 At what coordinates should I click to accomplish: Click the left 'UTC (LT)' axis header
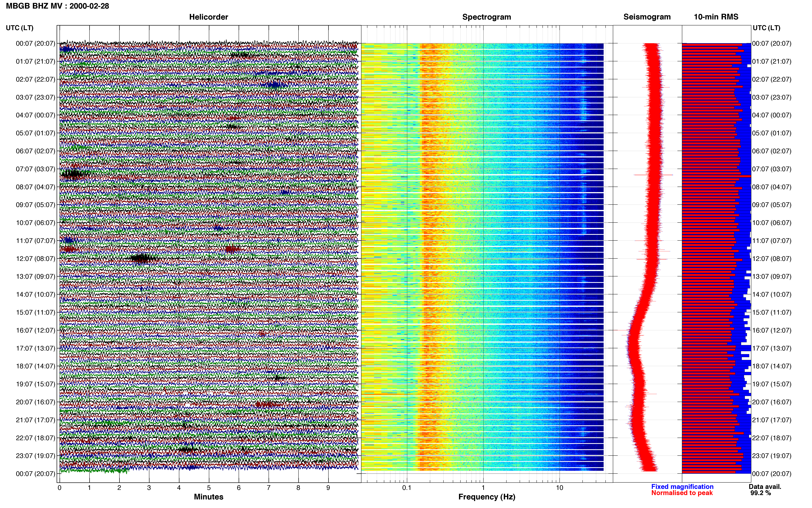coord(20,28)
